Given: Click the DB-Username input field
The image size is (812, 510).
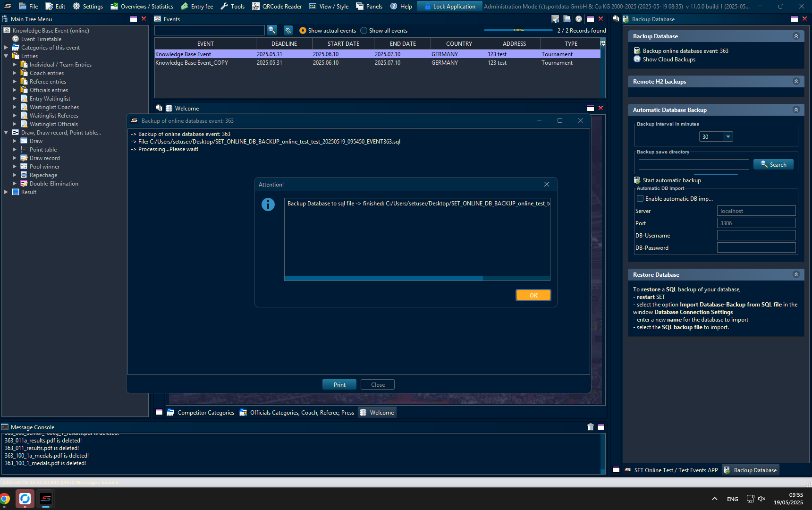Looking at the screenshot, I should (756, 235).
